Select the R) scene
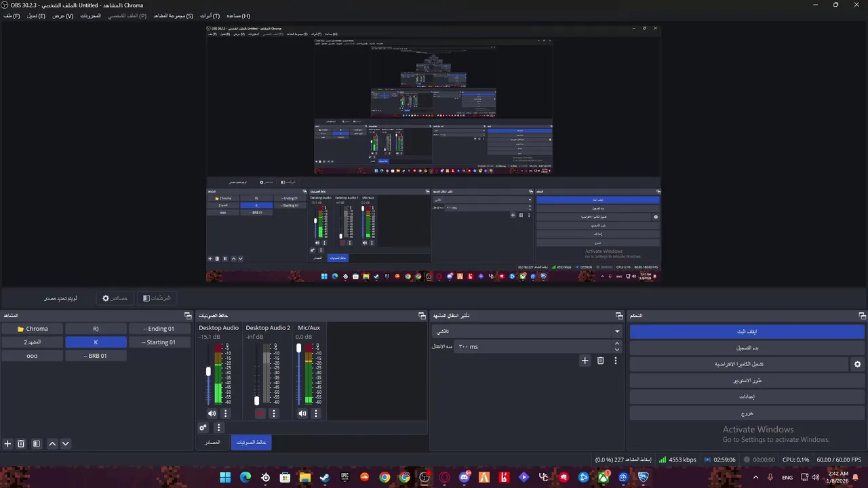Viewport: 868px width, 488px height. coord(96,329)
